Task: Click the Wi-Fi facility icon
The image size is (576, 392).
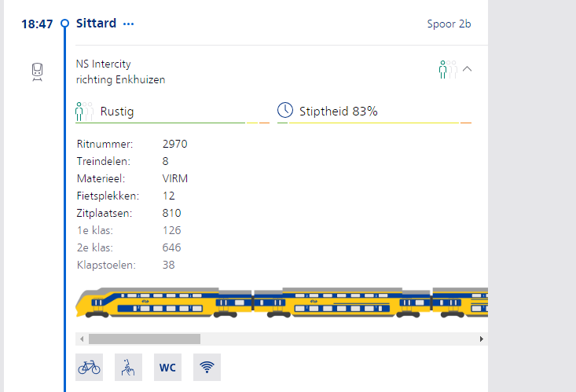Action: pos(207,367)
